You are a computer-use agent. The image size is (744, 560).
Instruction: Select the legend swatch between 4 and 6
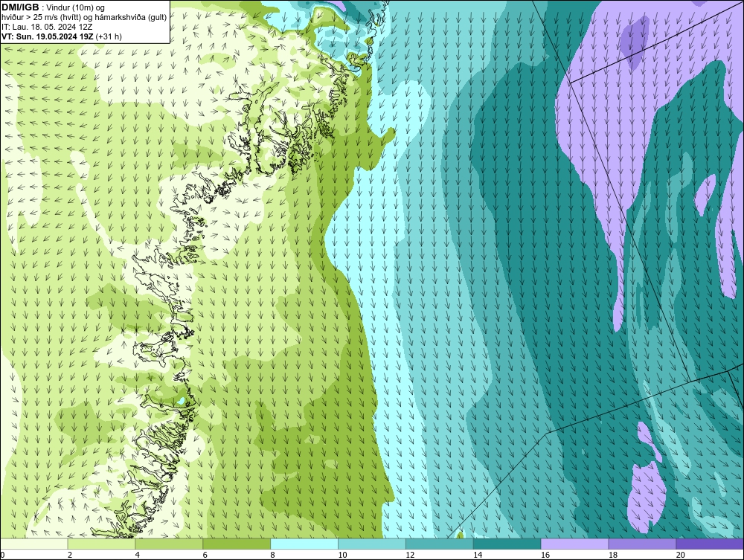point(169,544)
